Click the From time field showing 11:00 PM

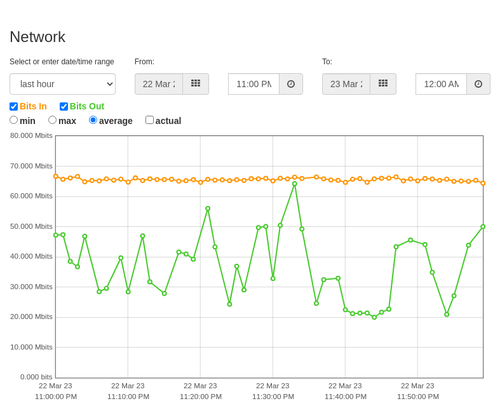pos(254,84)
